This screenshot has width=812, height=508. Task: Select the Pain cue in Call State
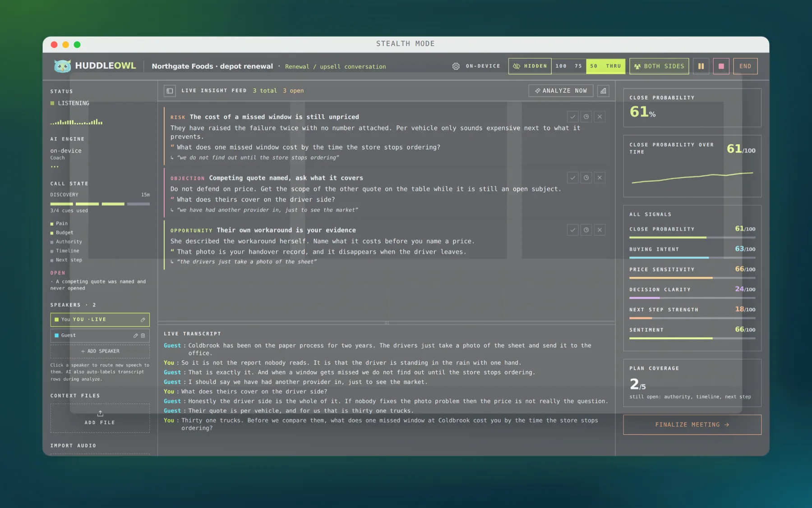click(x=59, y=224)
